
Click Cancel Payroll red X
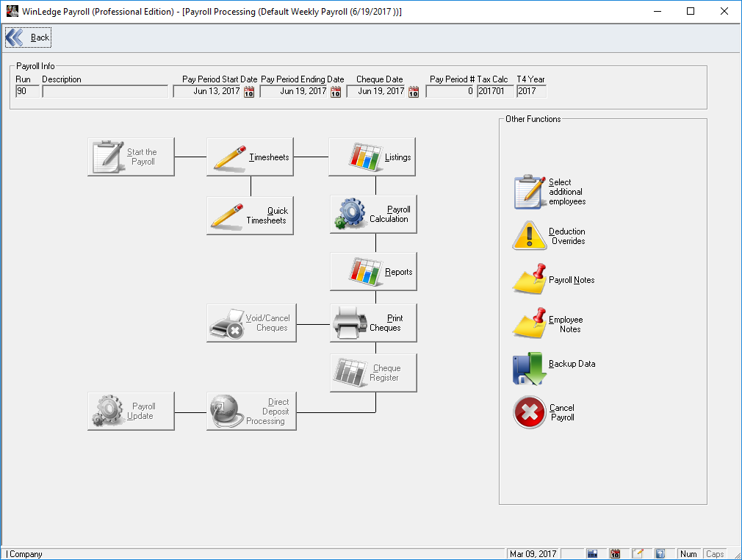530,412
